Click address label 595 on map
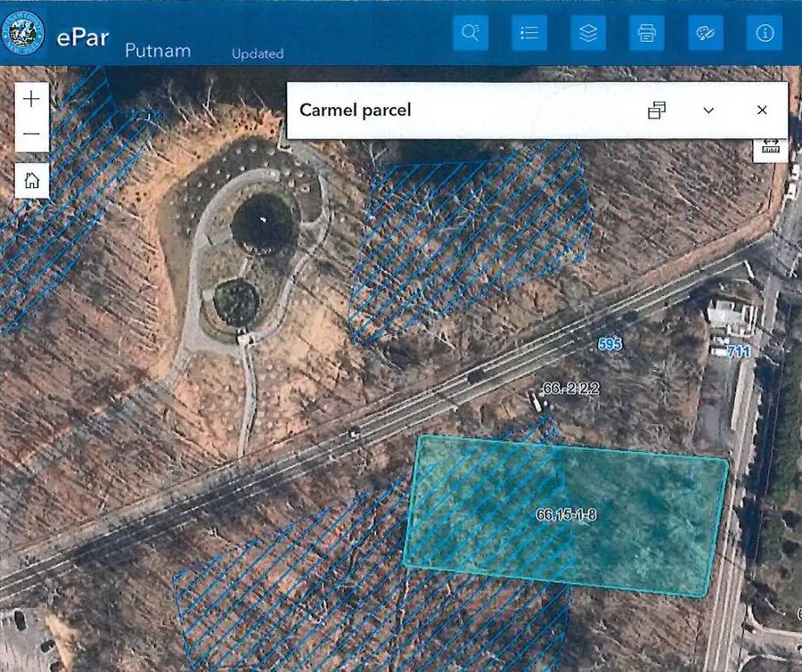 pyautogui.click(x=610, y=344)
